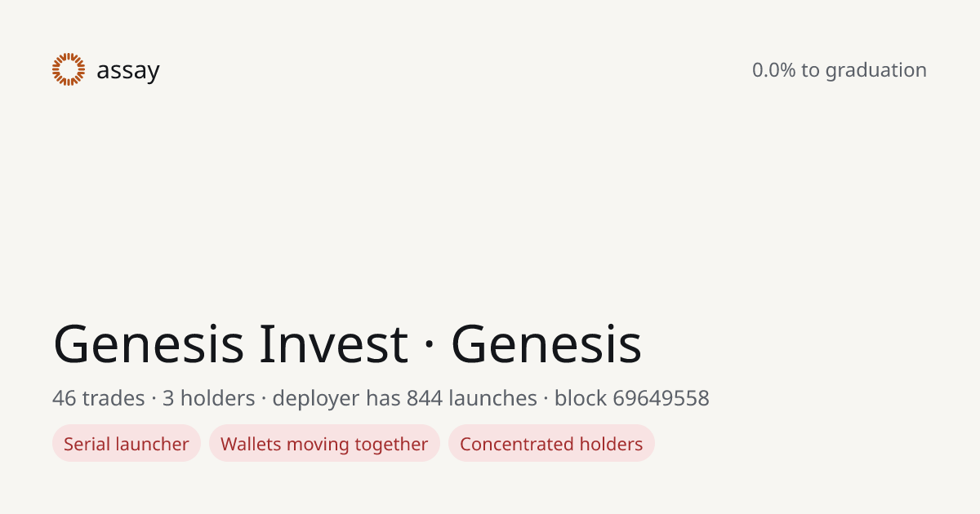Click the second Genesis ticker in title
This screenshot has width=980, height=514.
546,343
